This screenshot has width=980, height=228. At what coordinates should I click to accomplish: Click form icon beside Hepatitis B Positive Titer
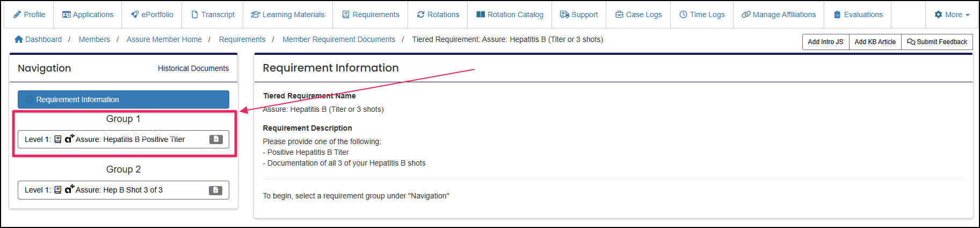pos(58,139)
